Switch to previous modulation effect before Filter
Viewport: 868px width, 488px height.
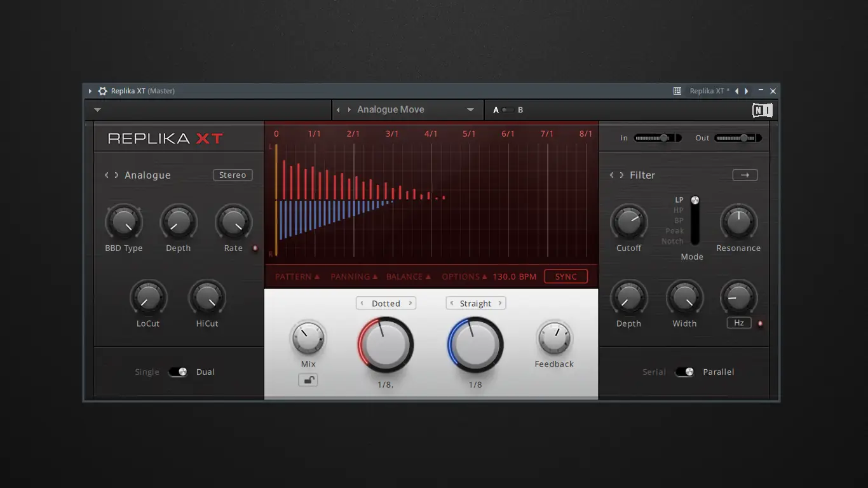click(612, 175)
